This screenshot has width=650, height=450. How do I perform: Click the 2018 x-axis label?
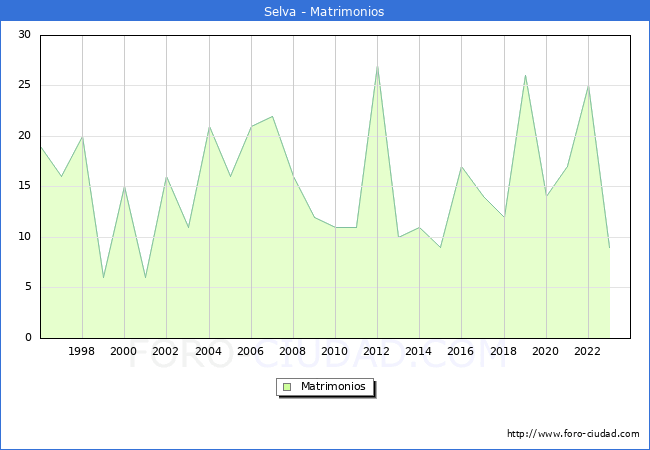click(503, 351)
